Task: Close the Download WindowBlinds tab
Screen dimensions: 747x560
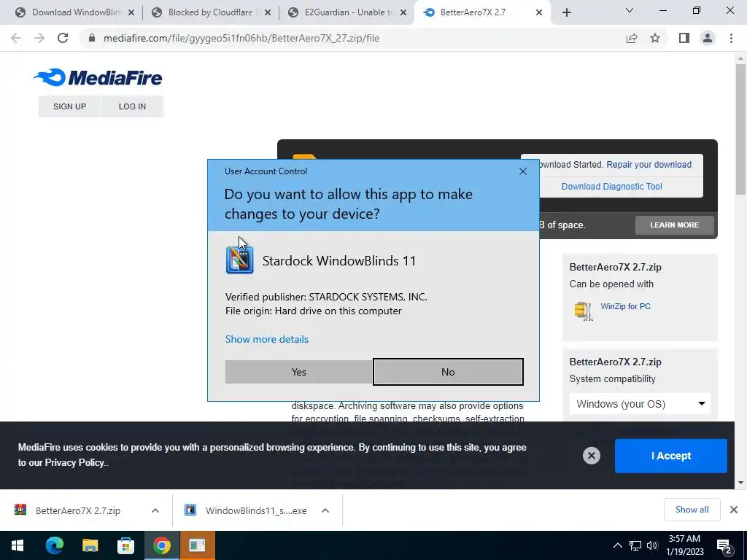Action: click(x=131, y=13)
